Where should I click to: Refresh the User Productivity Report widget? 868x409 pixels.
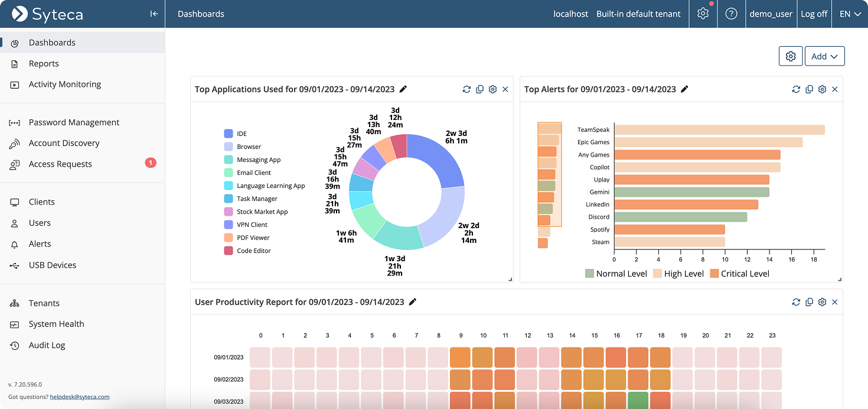796,302
